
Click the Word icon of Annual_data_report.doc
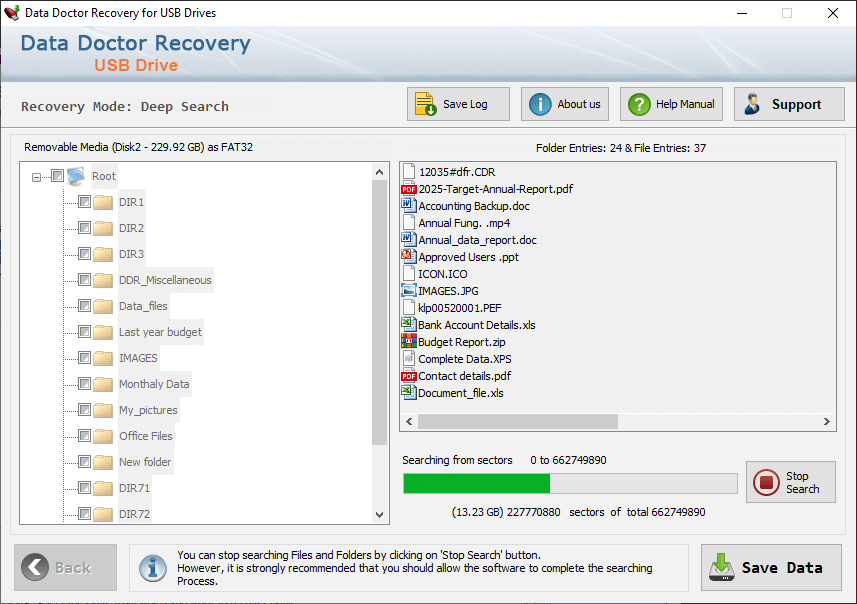[x=409, y=239]
